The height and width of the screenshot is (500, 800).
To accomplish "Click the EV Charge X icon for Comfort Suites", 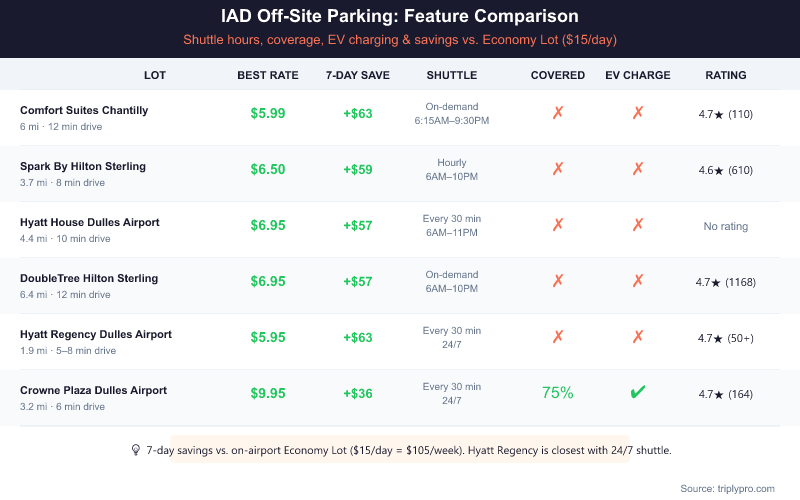I will click(638, 113).
